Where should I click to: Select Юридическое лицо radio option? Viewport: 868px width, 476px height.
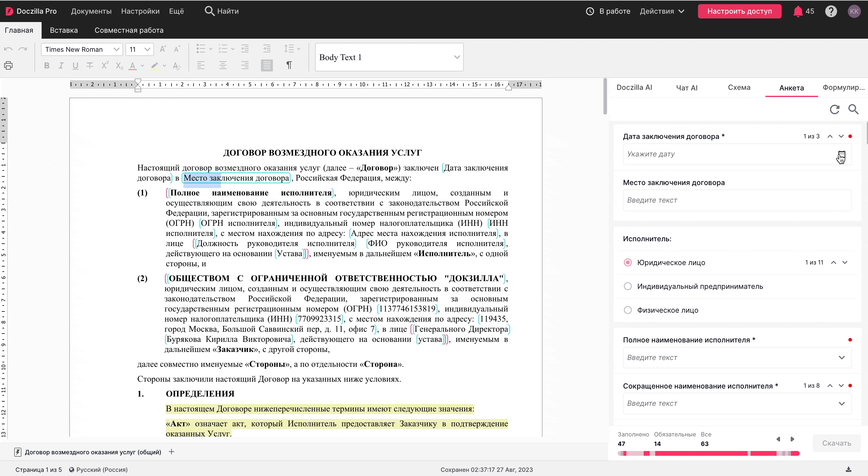pos(628,262)
